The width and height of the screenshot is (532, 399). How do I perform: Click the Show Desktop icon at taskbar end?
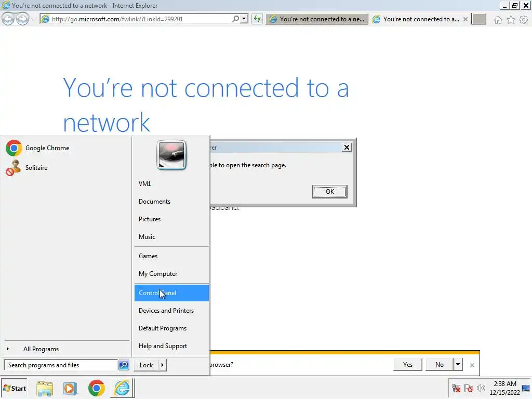tap(526, 388)
